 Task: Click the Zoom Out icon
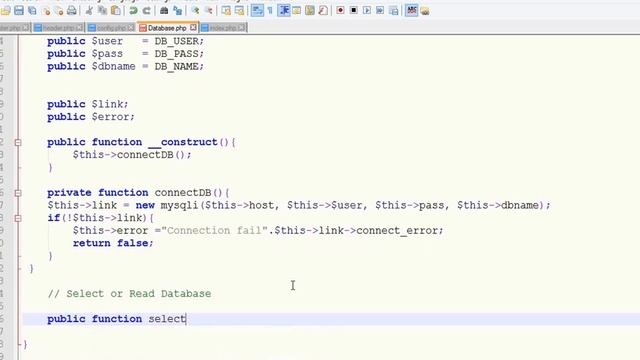[208, 10]
